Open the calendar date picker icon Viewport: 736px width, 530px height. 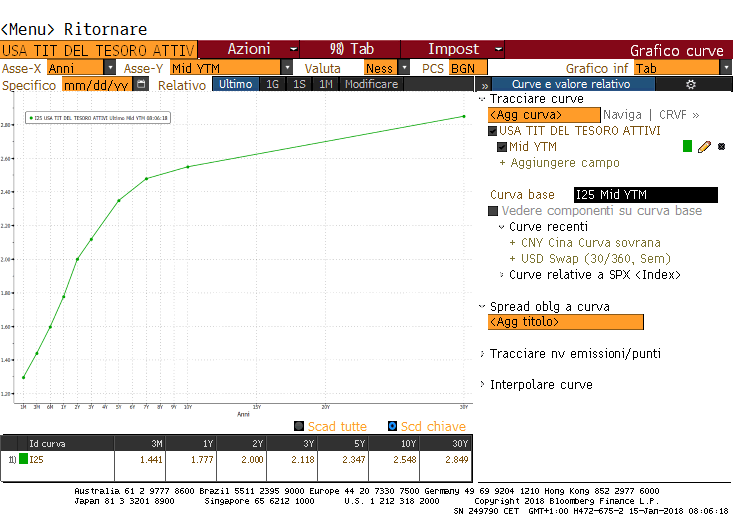tap(141, 84)
